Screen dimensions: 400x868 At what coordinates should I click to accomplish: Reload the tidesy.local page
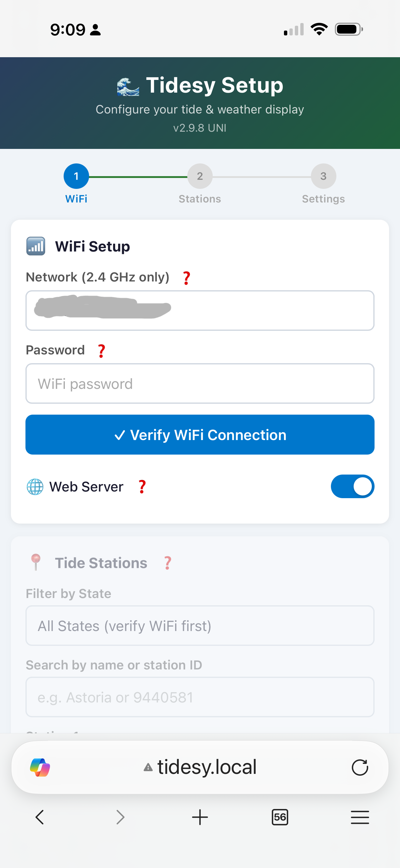coord(359,768)
